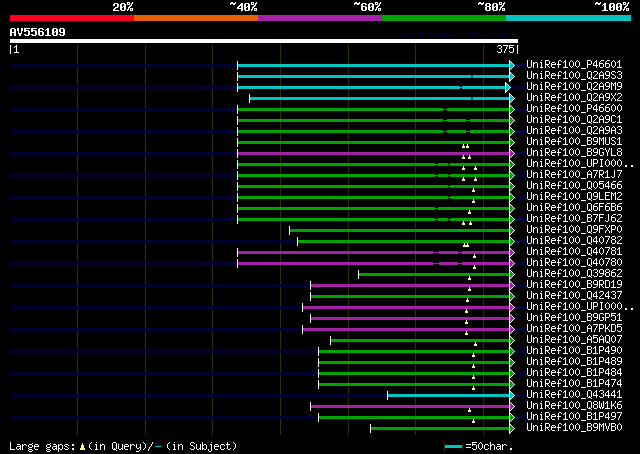
Task: Select the UniRef100_A7R1J7 label
Action: click(574, 175)
